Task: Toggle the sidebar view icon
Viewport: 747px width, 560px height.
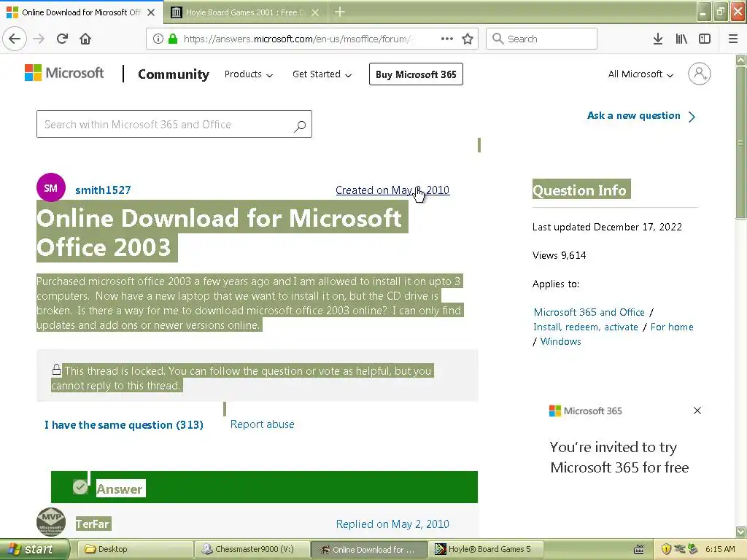Action: [x=705, y=39]
